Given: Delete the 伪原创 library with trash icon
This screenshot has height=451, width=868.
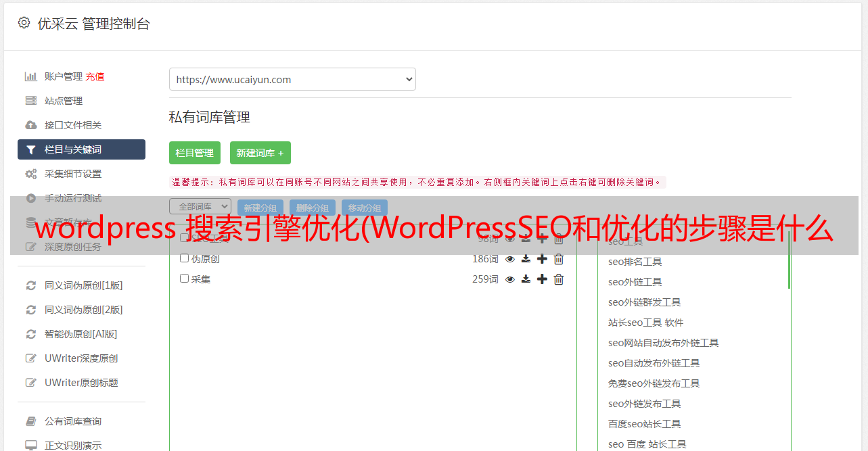Looking at the screenshot, I should click(559, 259).
